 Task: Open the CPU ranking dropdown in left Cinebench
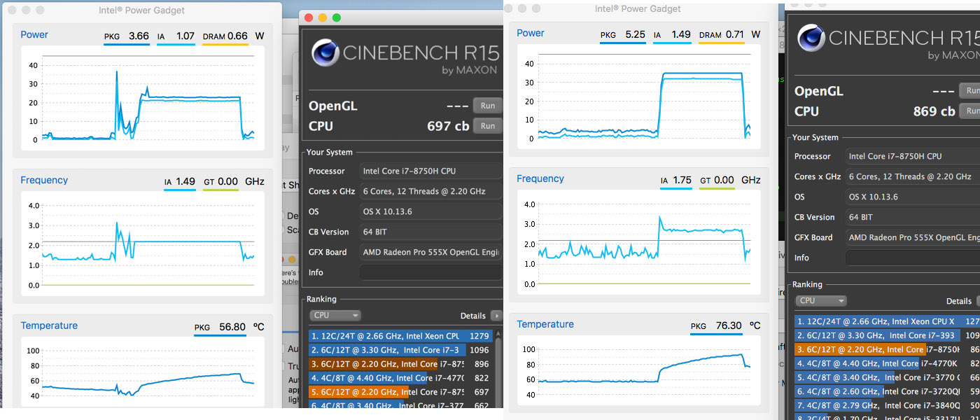coord(335,316)
